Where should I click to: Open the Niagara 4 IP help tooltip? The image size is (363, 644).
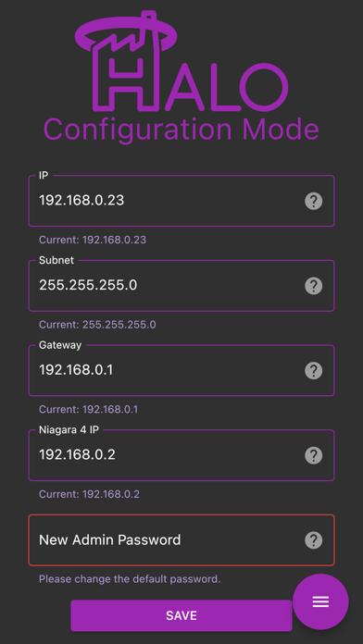pos(313,455)
